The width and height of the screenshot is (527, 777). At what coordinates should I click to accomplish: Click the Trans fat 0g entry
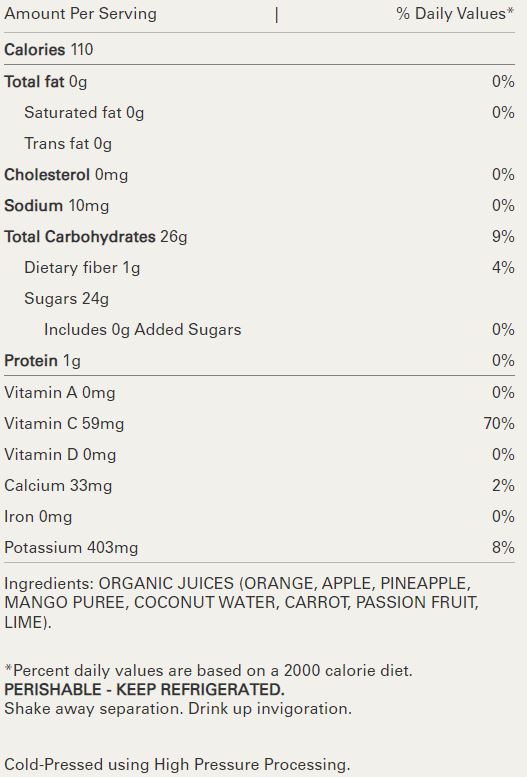click(x=68, y=144)
